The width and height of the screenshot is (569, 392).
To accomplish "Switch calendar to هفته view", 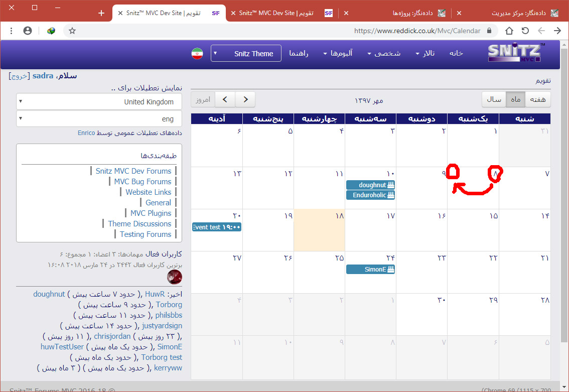I will coord(537,99).
